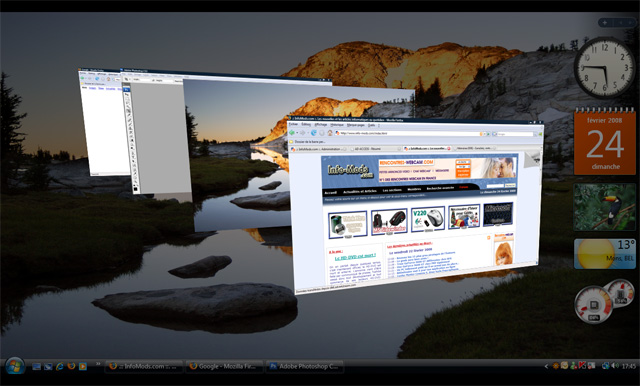The image size is (640, 386).
Task: Click the weather gadget showing 13°
Action: tap(604, 253)
